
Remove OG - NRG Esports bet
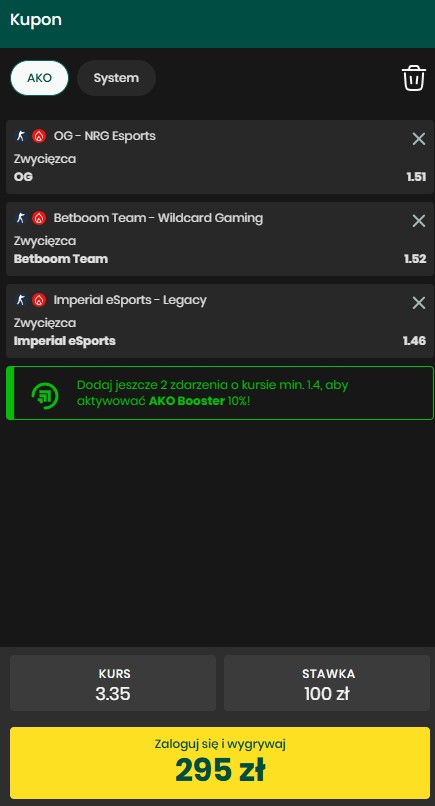[419, 139]
